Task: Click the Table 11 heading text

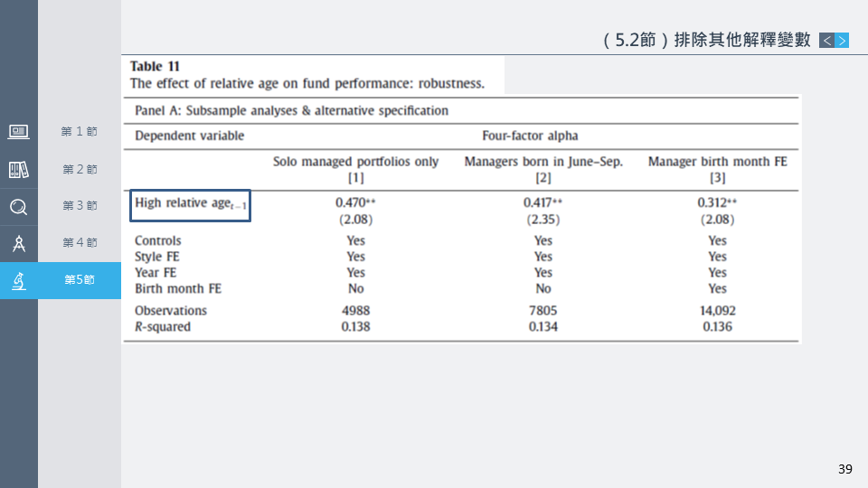Action: pos(155,66)
